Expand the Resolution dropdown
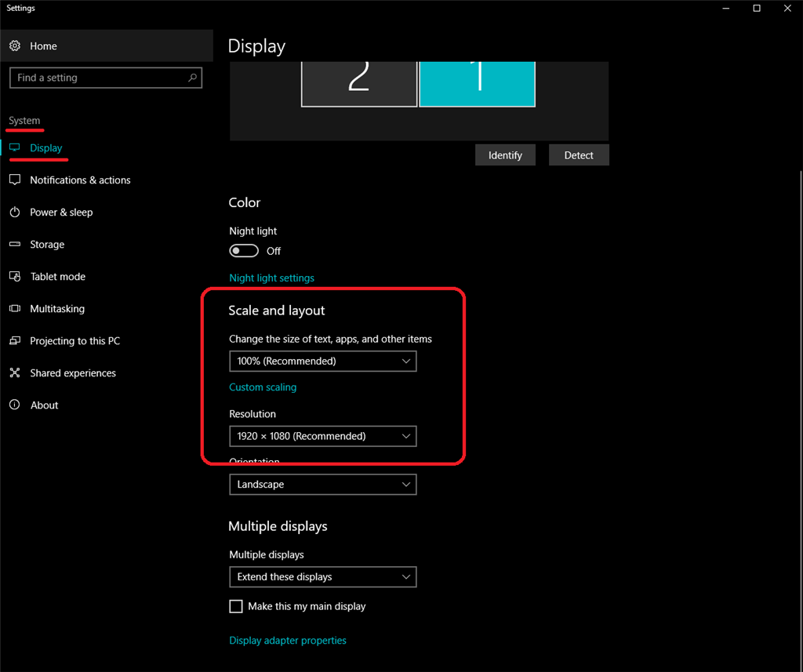 point(322,436)
